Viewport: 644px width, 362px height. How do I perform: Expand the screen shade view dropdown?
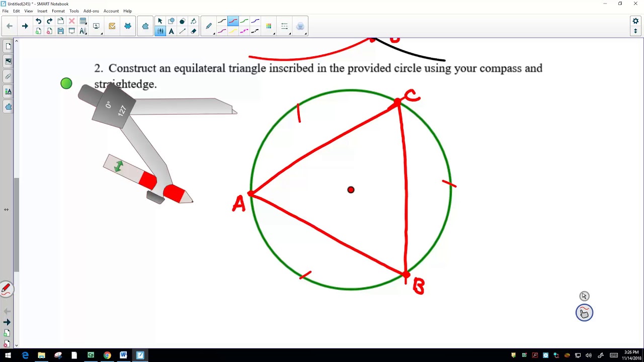[x=97, y=26]
